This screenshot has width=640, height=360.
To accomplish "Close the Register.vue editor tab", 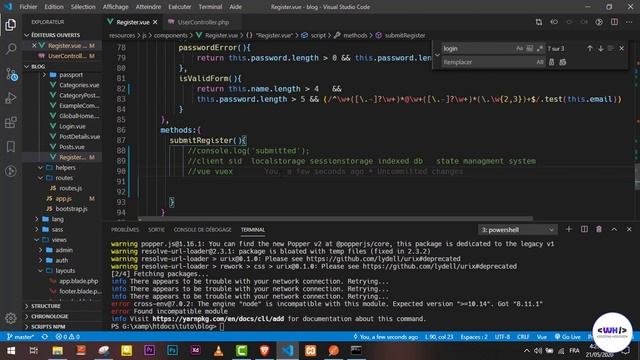I will pyautogui.click(x=155, y=22).
